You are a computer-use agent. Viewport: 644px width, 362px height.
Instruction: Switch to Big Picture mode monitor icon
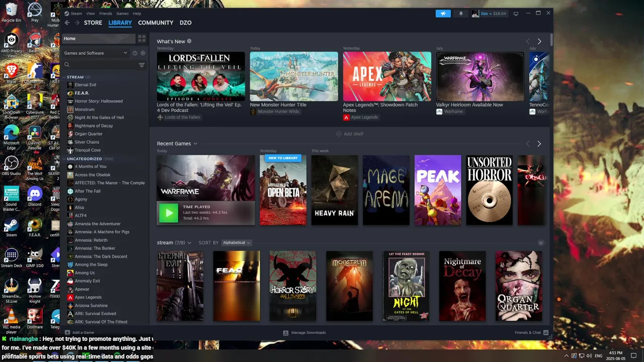516,14
